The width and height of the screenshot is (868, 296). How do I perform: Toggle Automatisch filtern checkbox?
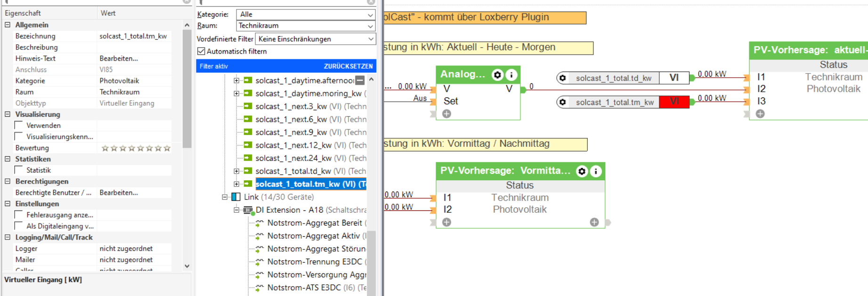pos(201,51)
